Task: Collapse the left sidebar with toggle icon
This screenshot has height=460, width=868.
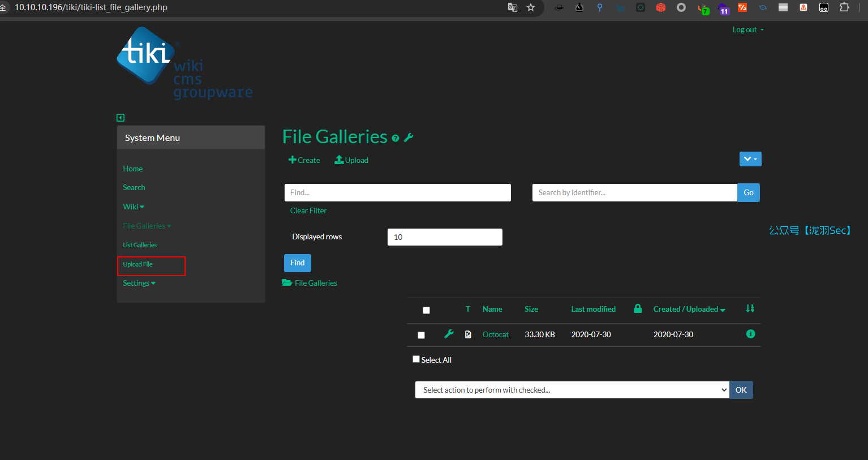Action: tap(121, 118)
